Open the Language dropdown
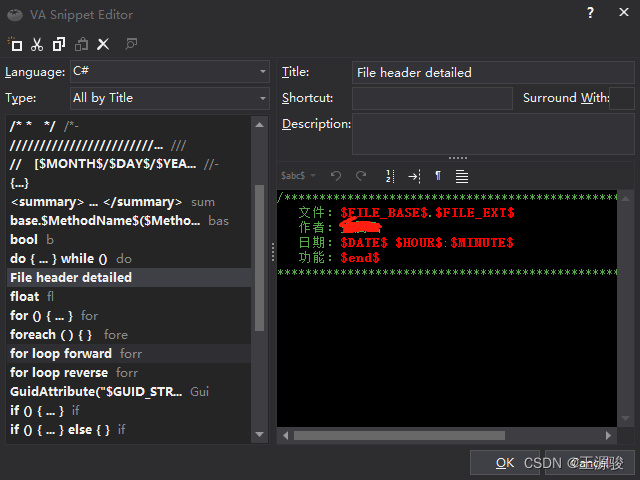The height and width of the screenshot is (480, 640). (x=168, y=72)
